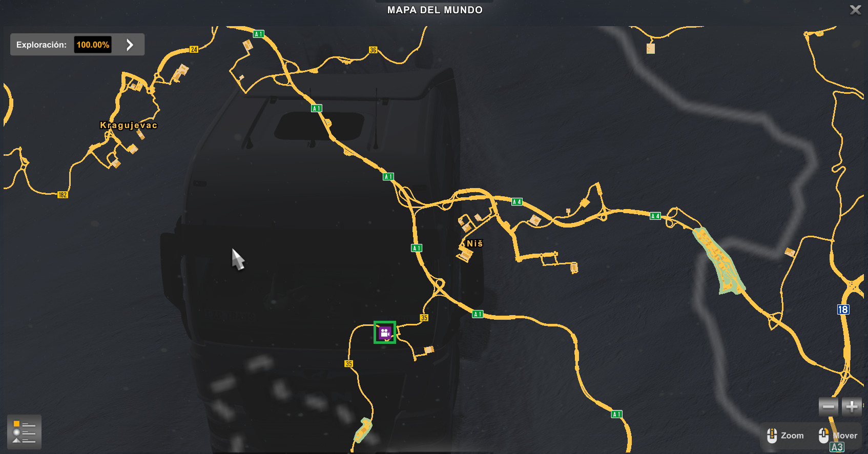Zoom in with the plus button
The height and width of the screenshot is (454, 868).
(x=852, y=407)
